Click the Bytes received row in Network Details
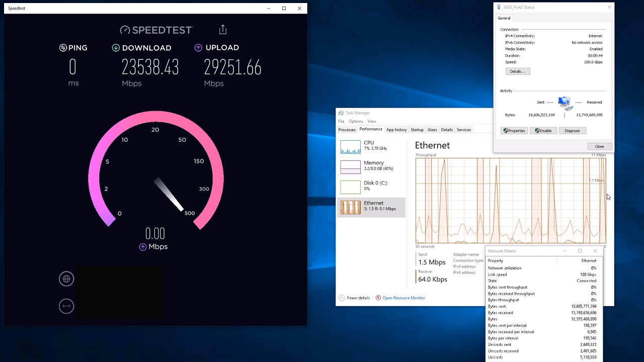This screenshot has width=644, height=362. click(542, 313)
